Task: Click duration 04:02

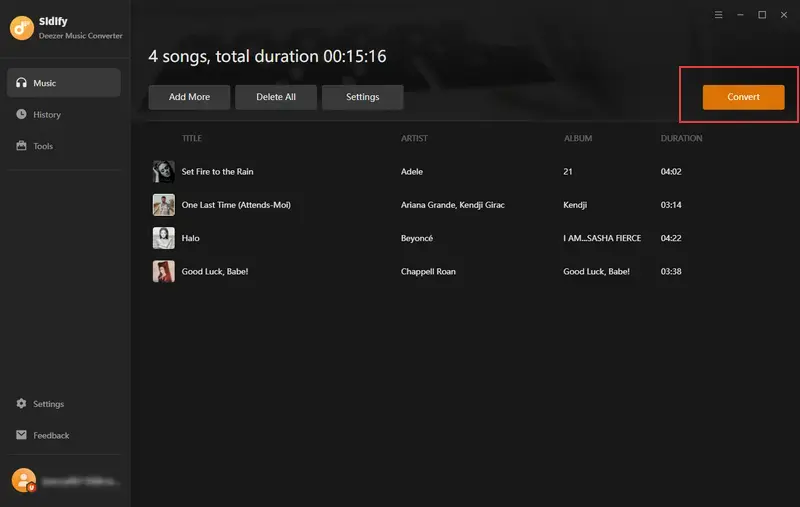Action: (x=671, y=172)
